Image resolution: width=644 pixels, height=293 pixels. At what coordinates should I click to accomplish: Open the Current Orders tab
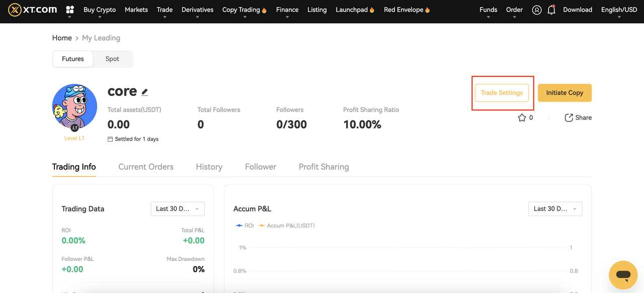coord(146,167)
